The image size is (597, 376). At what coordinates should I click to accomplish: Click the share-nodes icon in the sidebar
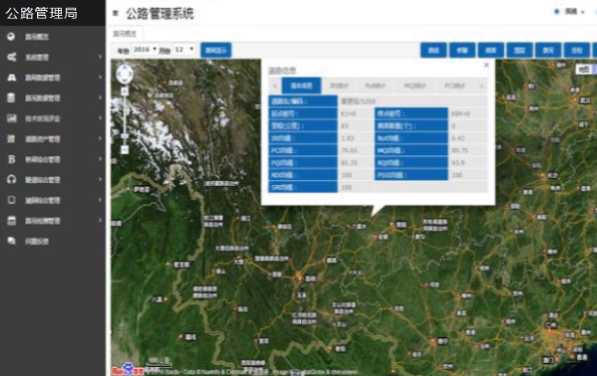(11, 57)
